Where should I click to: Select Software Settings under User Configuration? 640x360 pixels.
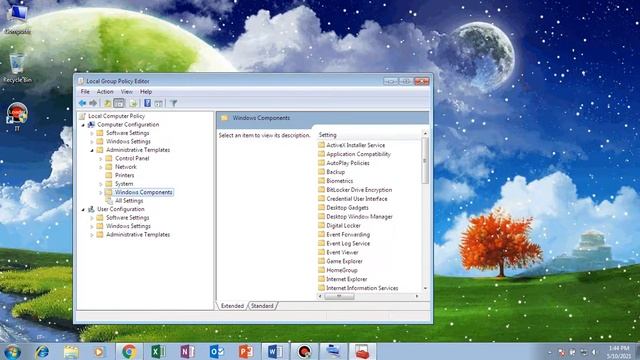(127, 218)
